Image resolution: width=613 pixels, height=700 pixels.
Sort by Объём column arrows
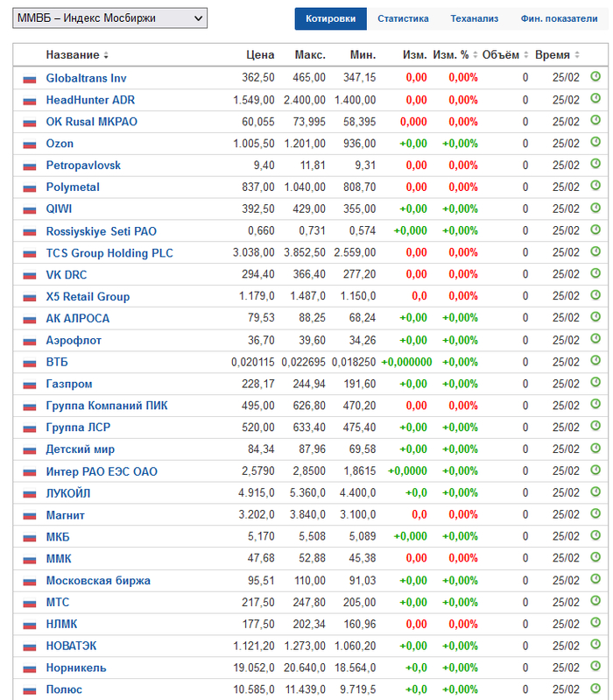(x=526, y=55)
